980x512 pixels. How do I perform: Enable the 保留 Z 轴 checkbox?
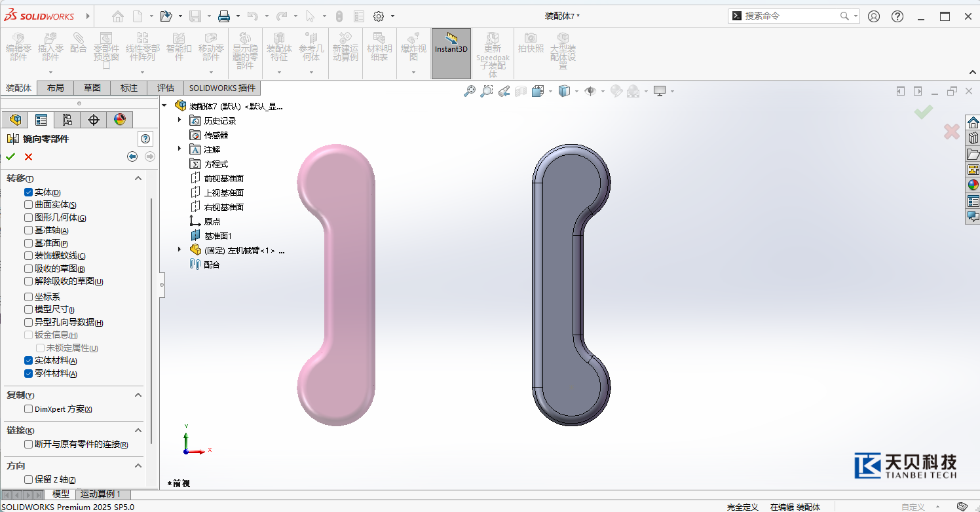tap(29, 480)
